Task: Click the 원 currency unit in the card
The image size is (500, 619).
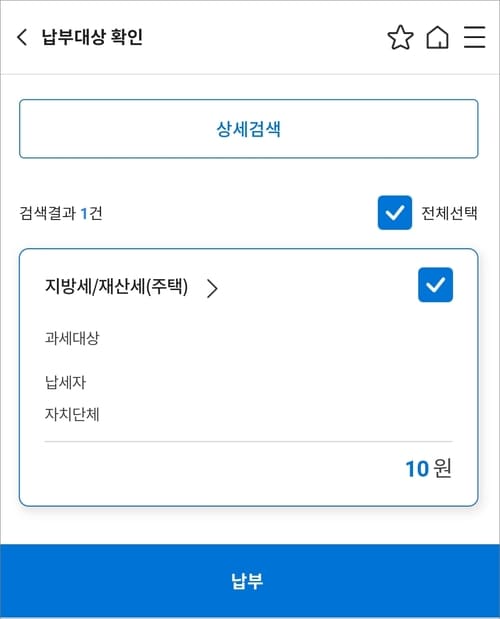Action: click(x=442, y=468)
